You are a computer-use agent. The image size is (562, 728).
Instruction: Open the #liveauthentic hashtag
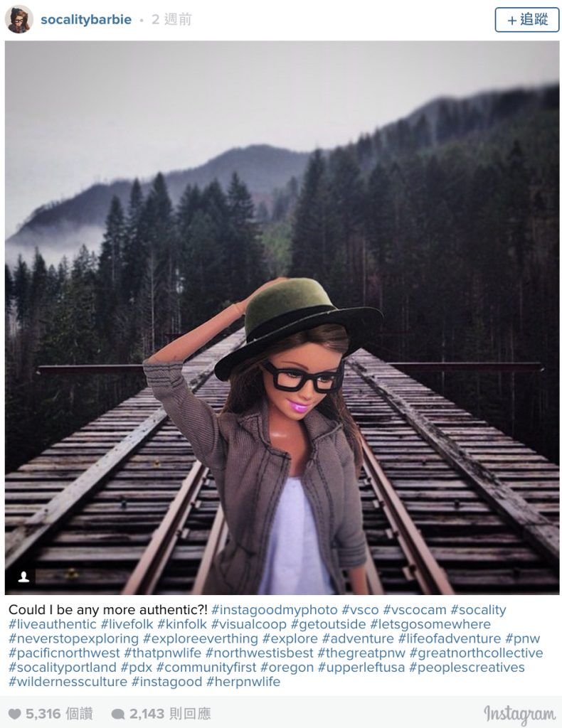coord(53,624)
